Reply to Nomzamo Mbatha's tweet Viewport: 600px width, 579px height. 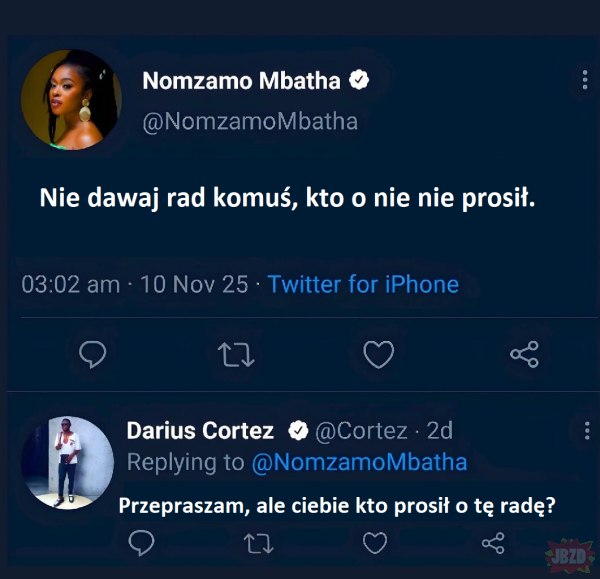pos(92,353)
